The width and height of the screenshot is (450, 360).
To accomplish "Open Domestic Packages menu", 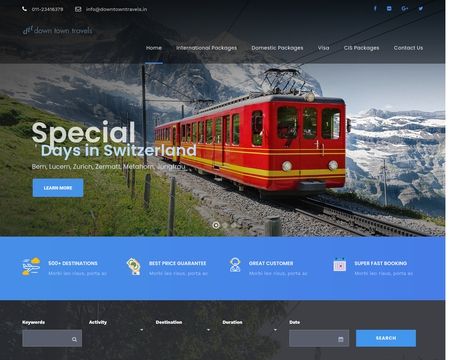I will pos(277,48).
